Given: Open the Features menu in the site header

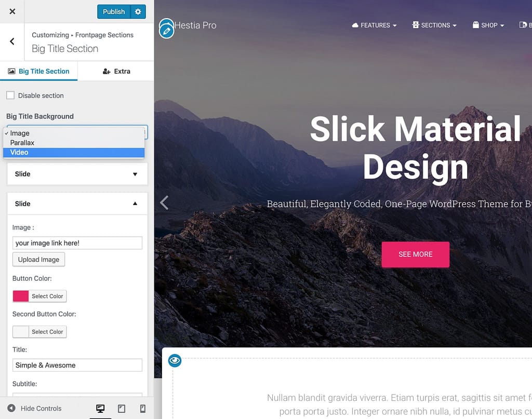Looking at the screenshot, I should tap(374, 25).
